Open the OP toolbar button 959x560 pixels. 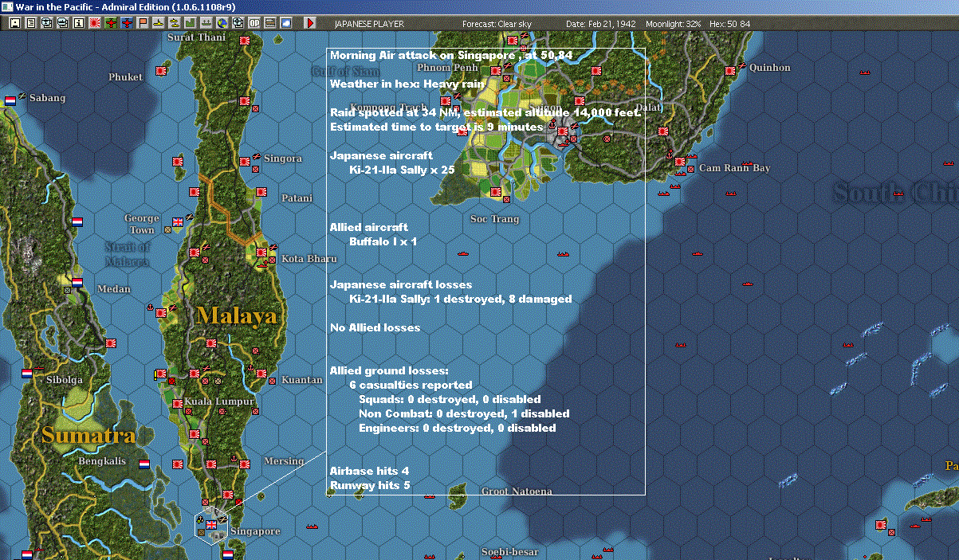(x=254, y=23)
